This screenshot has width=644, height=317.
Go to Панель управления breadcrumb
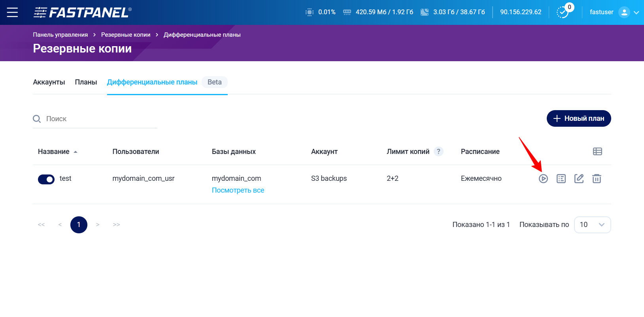(x=60, y=35)
